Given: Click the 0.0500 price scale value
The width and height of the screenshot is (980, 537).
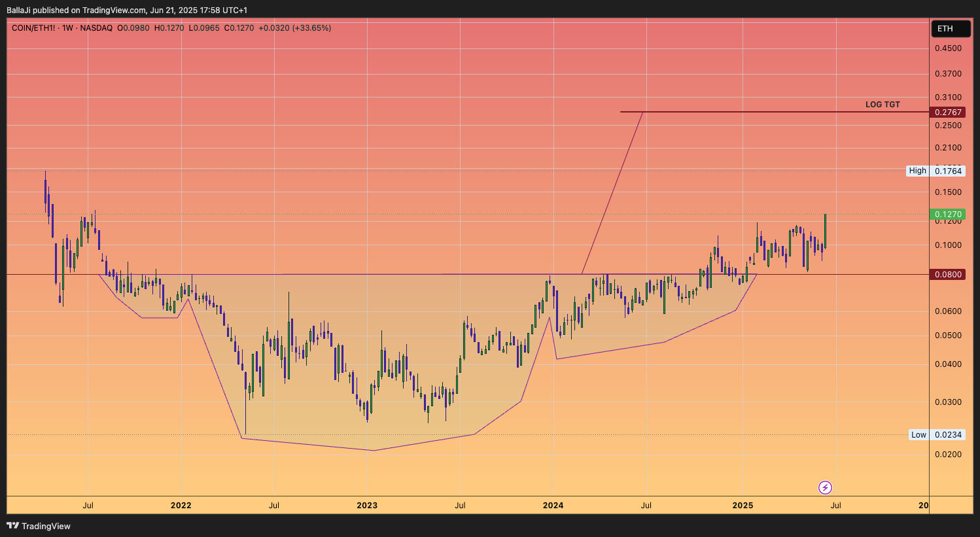Looking at the screenshot, I should click(x=948, y=336).
